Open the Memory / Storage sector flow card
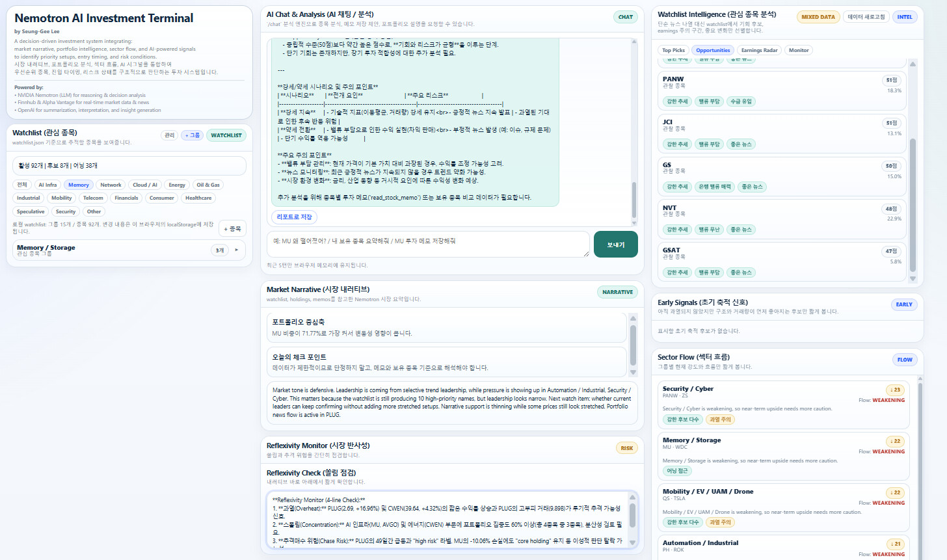Viewport: 947px width, 560px height. click(783, 455)
